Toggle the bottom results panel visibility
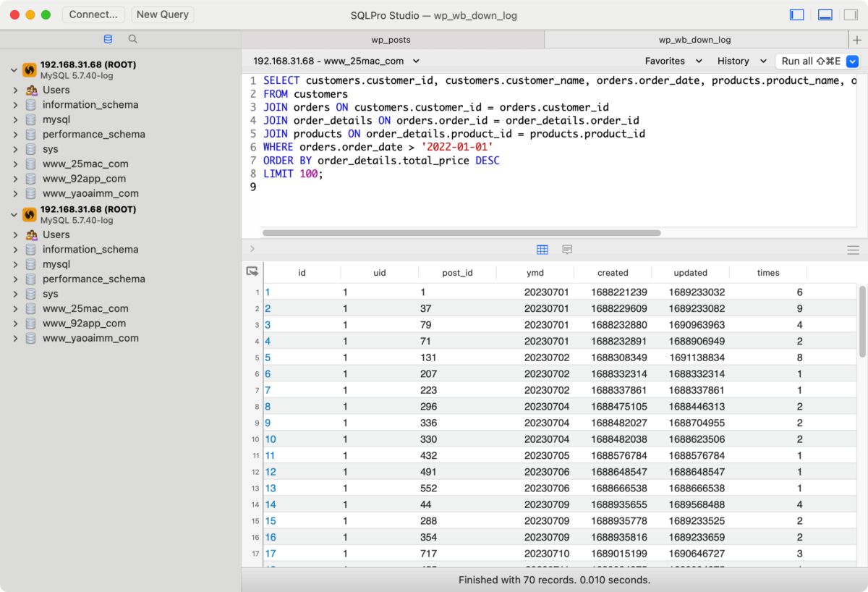868x592 pixels. tap(825, 14)
